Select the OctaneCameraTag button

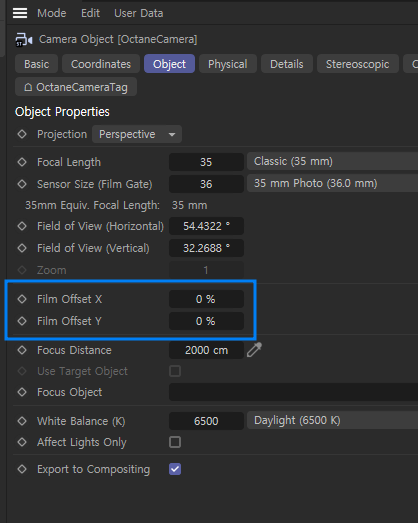coord(76,87)
